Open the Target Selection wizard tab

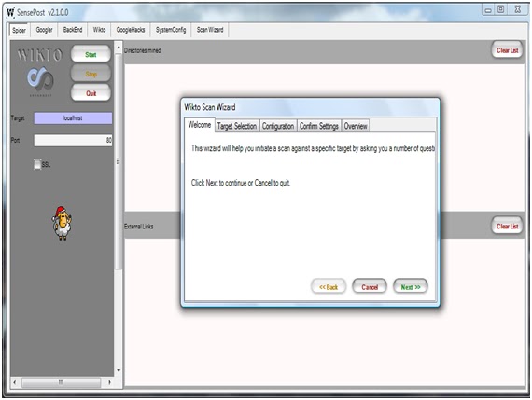[236, 126]
